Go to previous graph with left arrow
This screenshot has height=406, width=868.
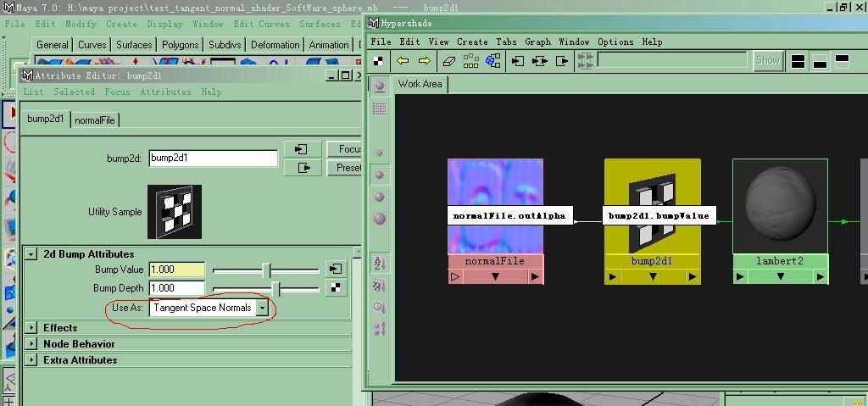coord(403,61)
